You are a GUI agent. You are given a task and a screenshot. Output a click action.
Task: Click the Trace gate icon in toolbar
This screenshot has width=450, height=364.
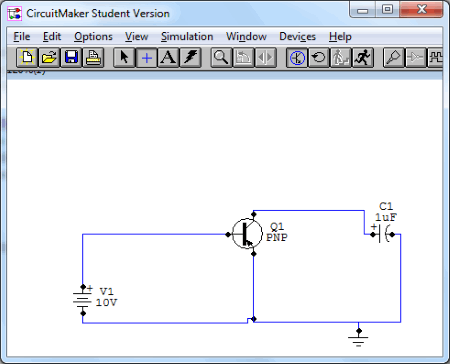(x=416, y=58)
